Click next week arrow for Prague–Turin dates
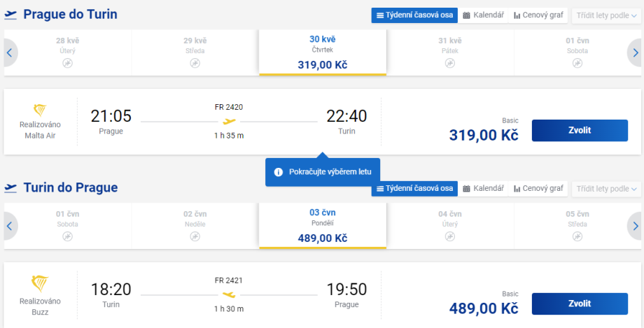644x328 pixels. pyautogui.click(x=635, y=52)
